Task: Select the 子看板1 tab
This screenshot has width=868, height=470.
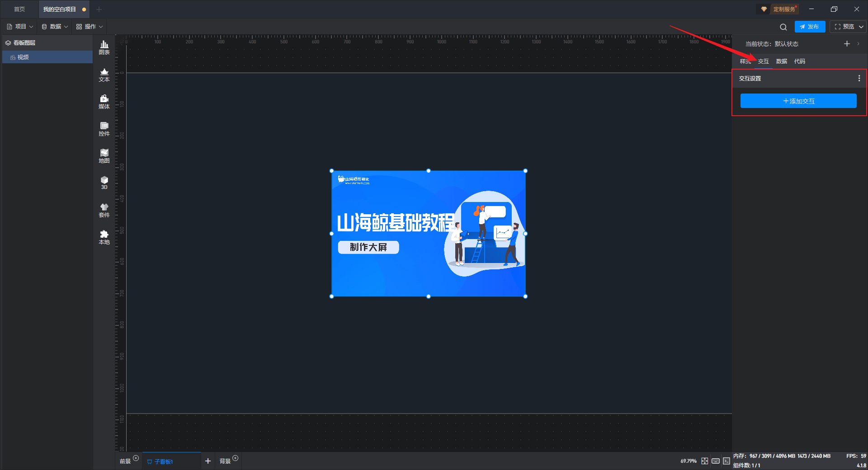Action: [x=171, y=461]
